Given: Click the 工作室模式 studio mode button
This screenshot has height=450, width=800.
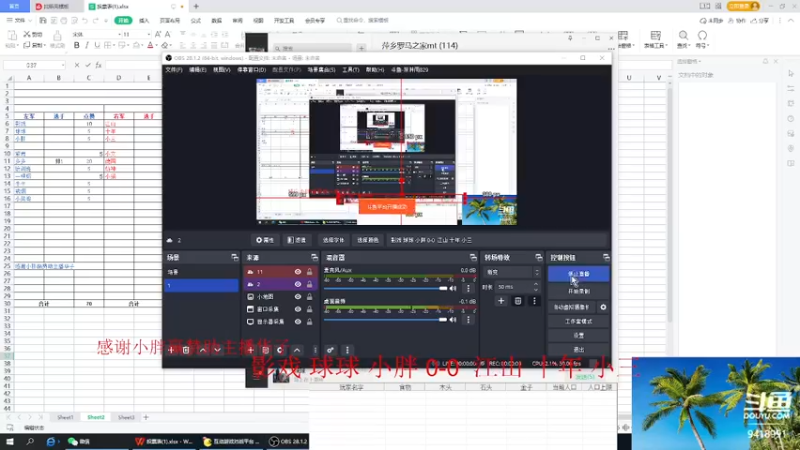Looking at the screenshot, I should pyautogui.click(x=579, y=321).
